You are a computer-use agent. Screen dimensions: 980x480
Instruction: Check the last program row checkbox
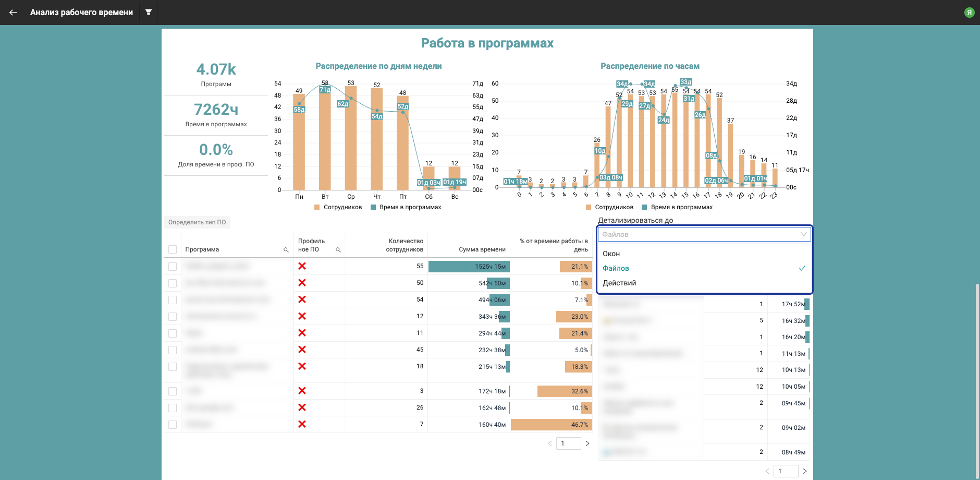(x=173, y=425)
